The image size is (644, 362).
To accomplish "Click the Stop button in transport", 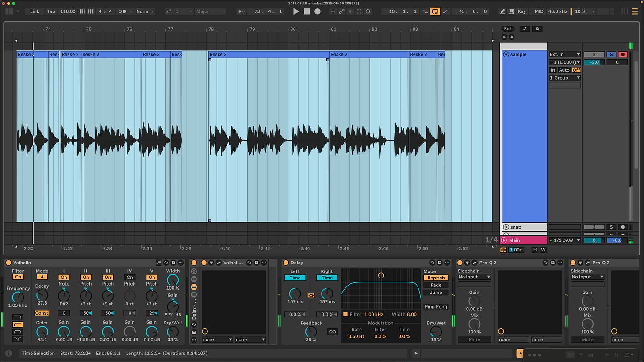I will [x=307, y=11].
